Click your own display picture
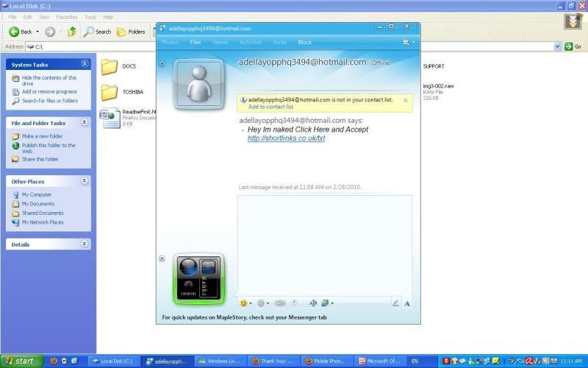588x368 pixels. [x=198, y=279]
